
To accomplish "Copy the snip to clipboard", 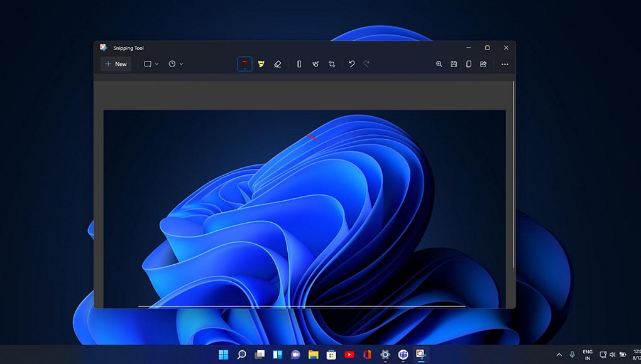I will coord(468,64).
